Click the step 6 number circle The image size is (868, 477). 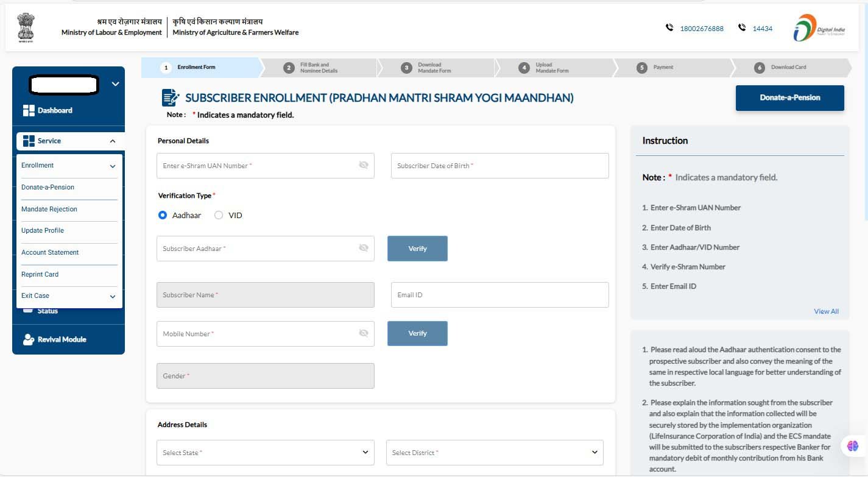(759, 68)
